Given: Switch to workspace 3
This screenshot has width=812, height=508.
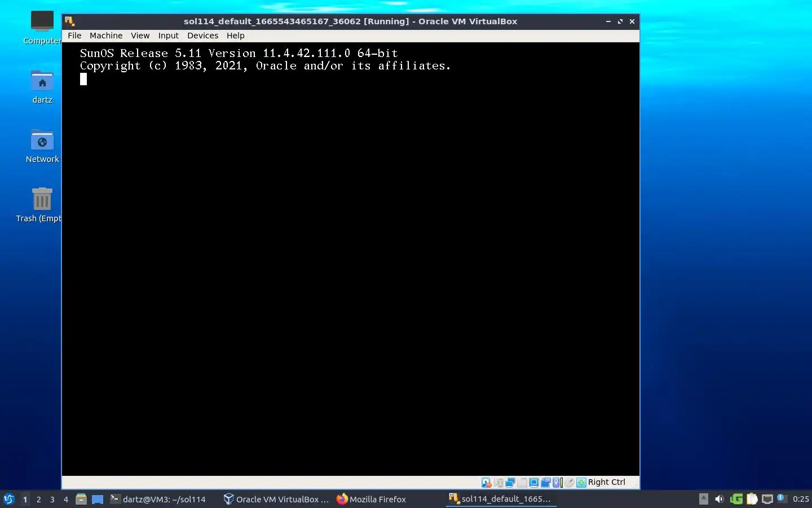Looking at the screenshot, I should (x=52, y=500).
